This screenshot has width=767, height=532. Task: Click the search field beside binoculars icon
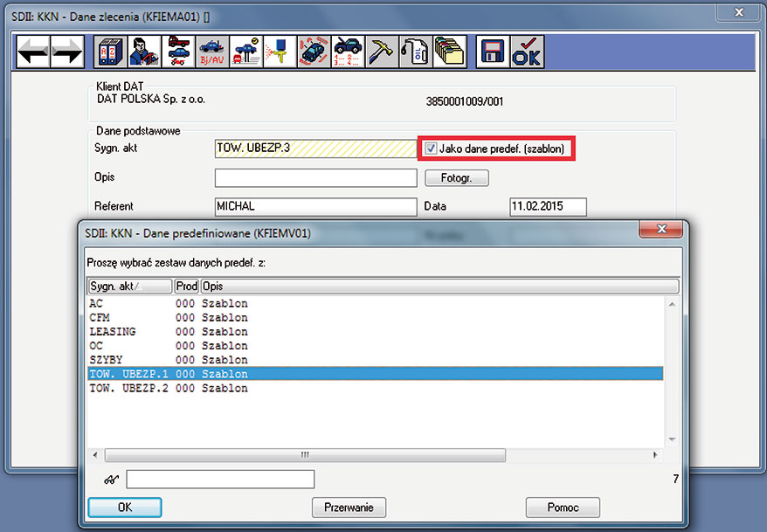tap(220, 479)
